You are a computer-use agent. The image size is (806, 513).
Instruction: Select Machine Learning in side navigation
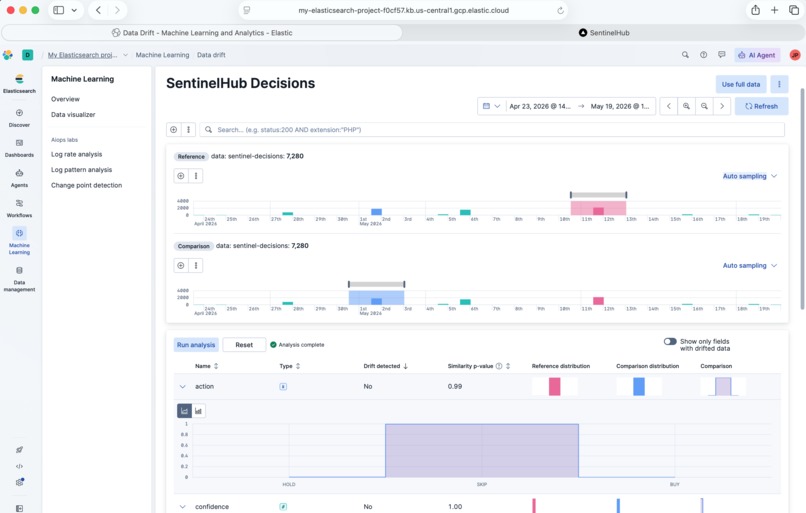click(19, 241)
